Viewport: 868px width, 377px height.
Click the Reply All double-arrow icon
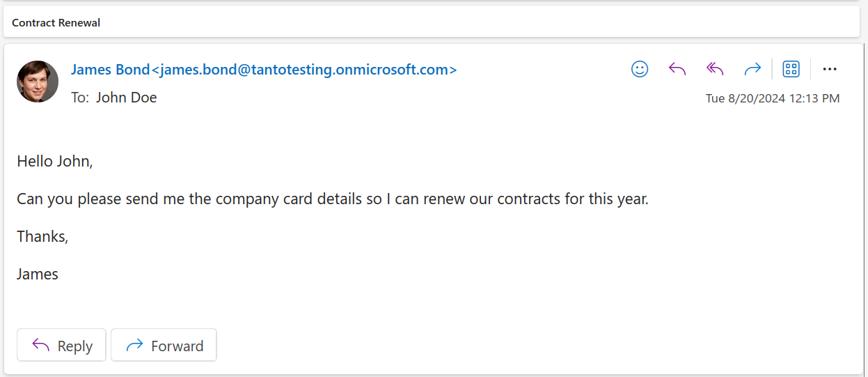[x=715, y=69]
